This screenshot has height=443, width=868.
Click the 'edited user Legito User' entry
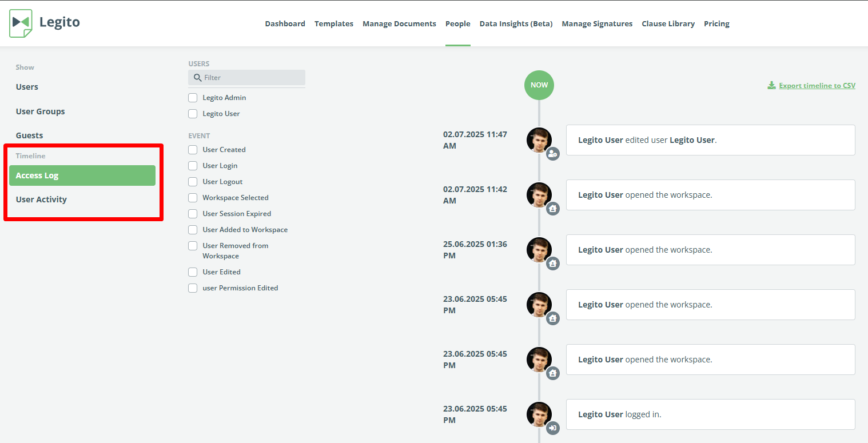(711, 140)
